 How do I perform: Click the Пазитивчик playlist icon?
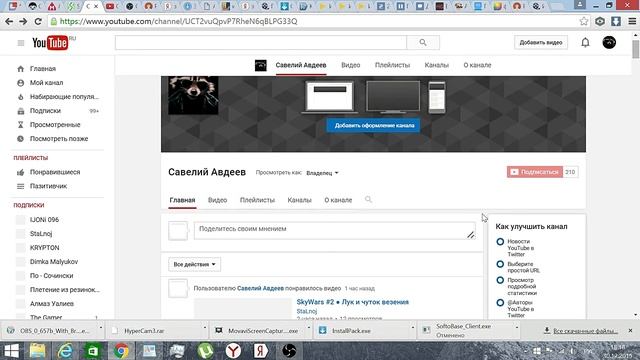coord(20,186)
